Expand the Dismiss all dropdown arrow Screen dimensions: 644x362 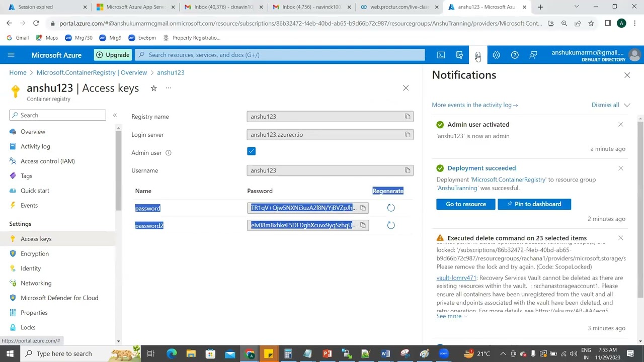pos(627,105)
